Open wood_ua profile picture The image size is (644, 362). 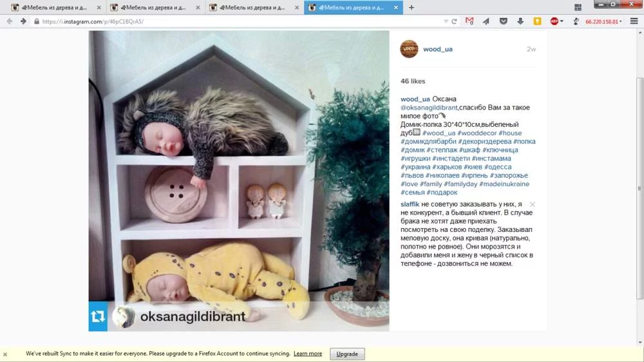click(x=409, y=49)
